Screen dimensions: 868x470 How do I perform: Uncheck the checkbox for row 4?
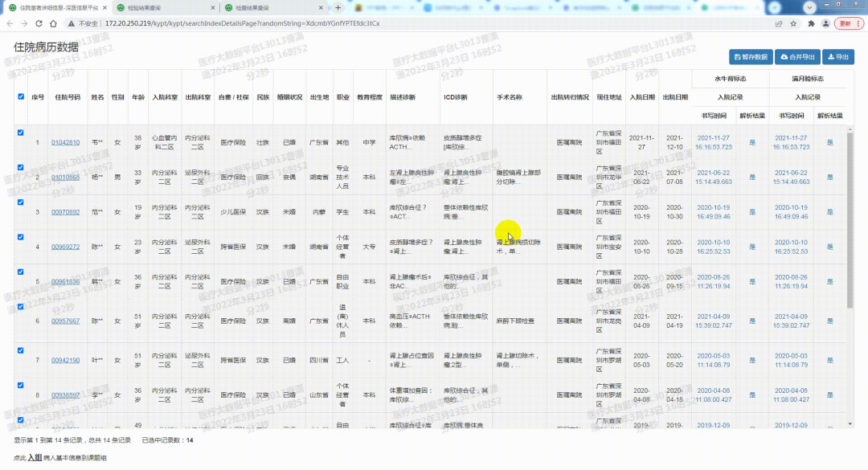click(x=20, y=237)
